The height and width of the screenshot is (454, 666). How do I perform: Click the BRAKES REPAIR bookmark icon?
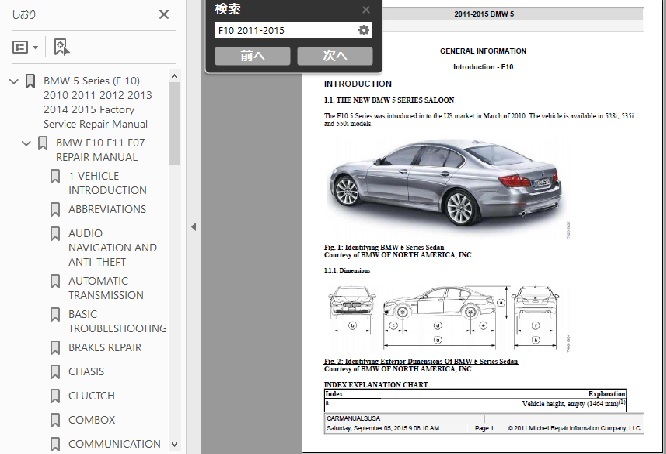[x=55, y=348]
